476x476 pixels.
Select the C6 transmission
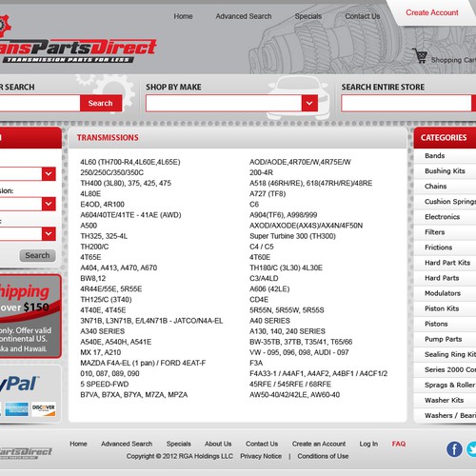(x=254, y=205)
